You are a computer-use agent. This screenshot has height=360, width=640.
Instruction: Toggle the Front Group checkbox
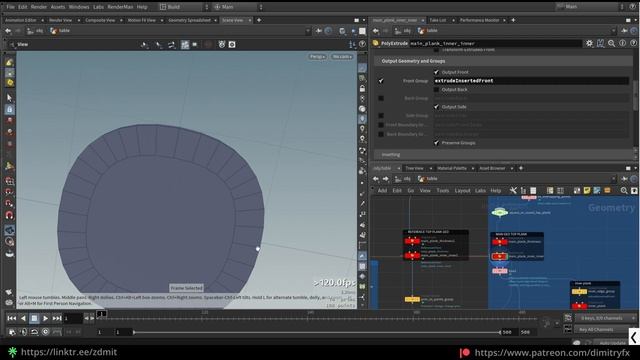(x=381, y=81)
